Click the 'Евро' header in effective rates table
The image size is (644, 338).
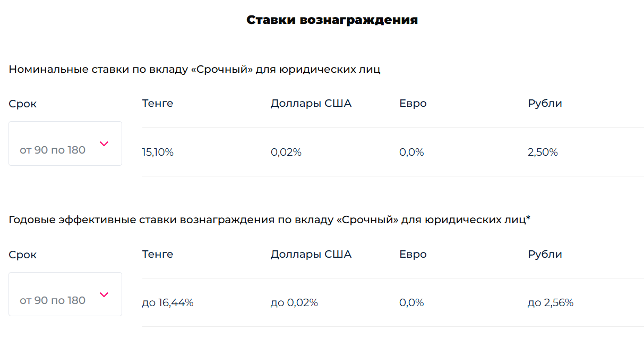(x=413, y=254)
